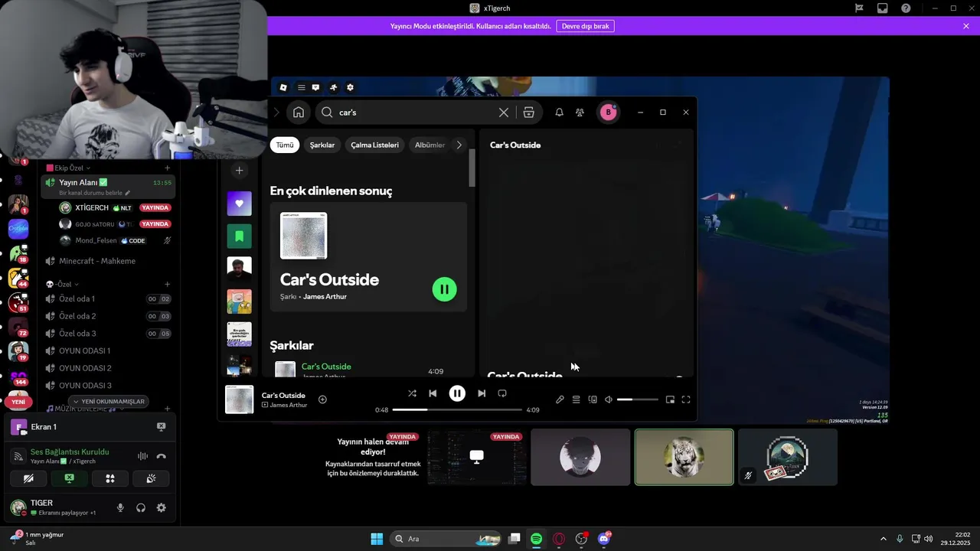This screenshot has height=551, width=980.
Task: Open Spotify browse icon beside search
Action: coord(528,112)
